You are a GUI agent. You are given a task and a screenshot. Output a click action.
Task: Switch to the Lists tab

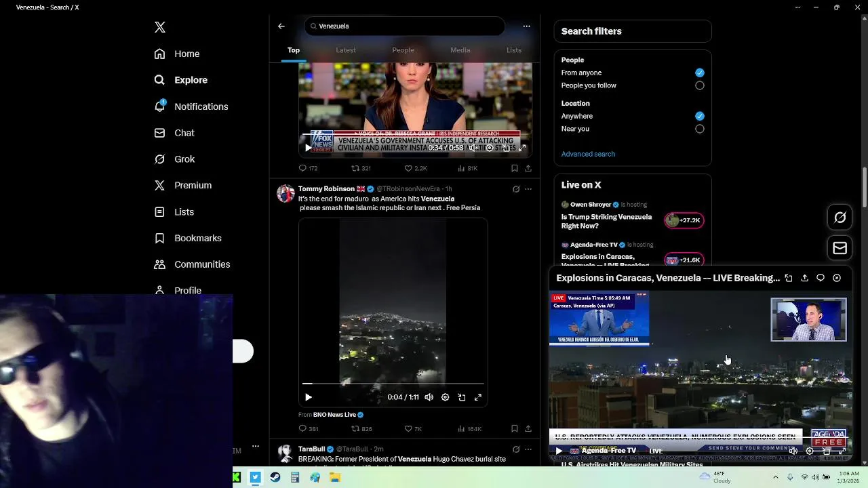514,50
